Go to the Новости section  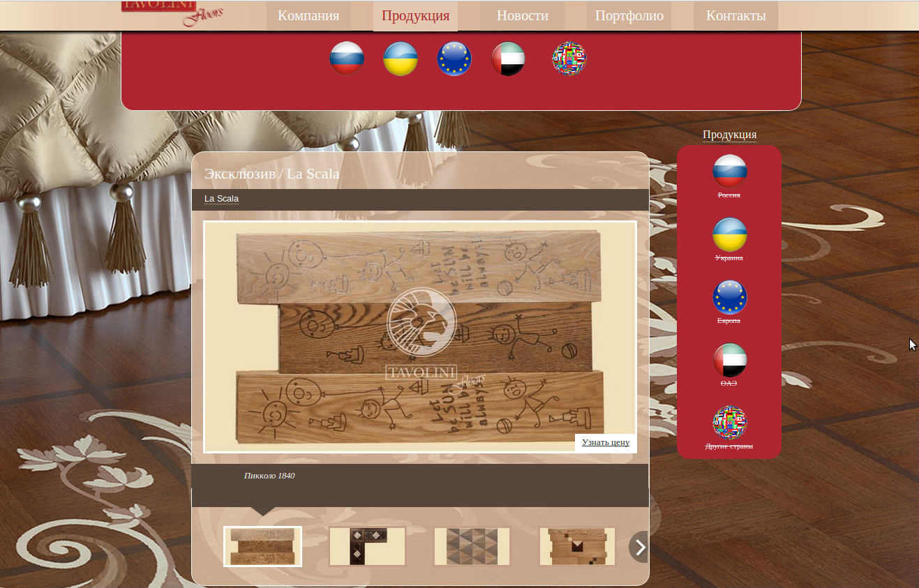click(522, 16)
